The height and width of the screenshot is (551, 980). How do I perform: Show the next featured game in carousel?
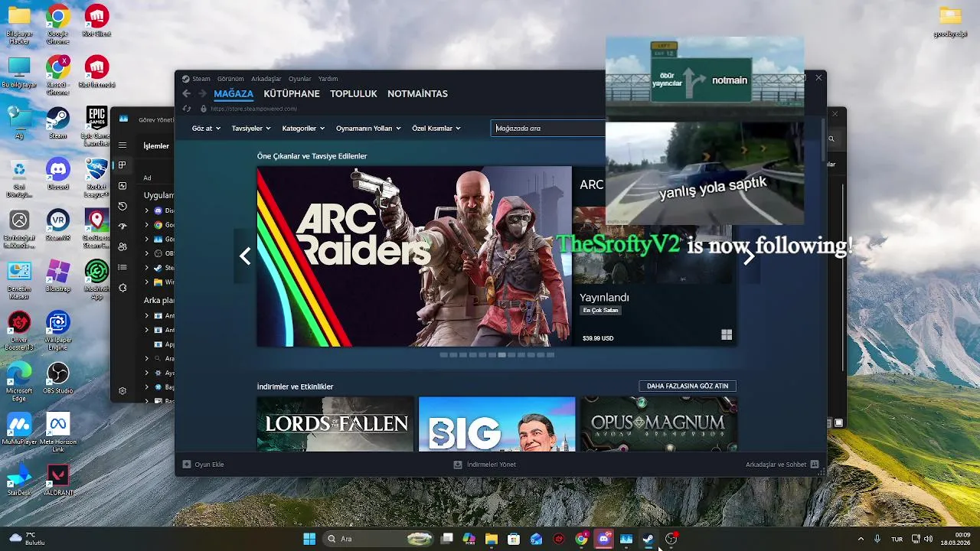[749, 256]
